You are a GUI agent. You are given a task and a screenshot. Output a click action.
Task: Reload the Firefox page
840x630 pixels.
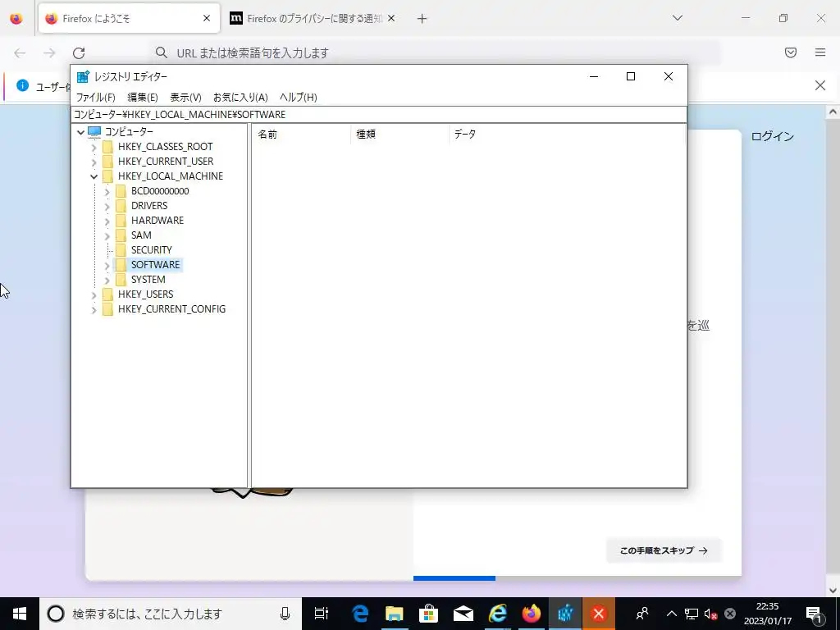click(79, 52)
